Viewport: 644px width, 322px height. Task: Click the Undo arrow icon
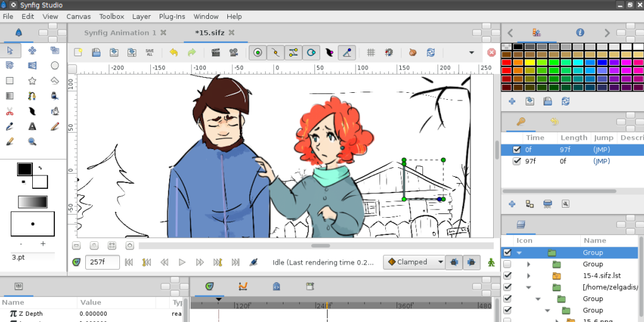pos(173,52)
